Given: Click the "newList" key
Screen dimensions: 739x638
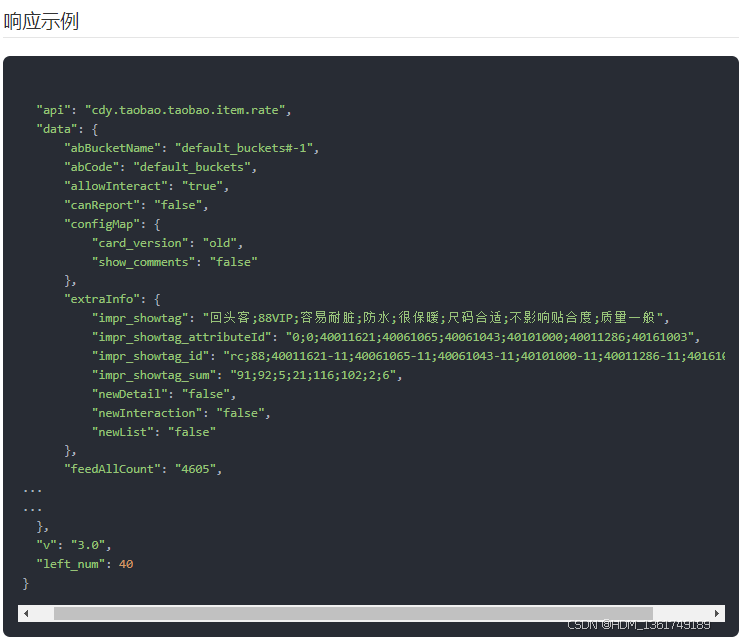Looking at the screenshot, I should tap(123, 432).
